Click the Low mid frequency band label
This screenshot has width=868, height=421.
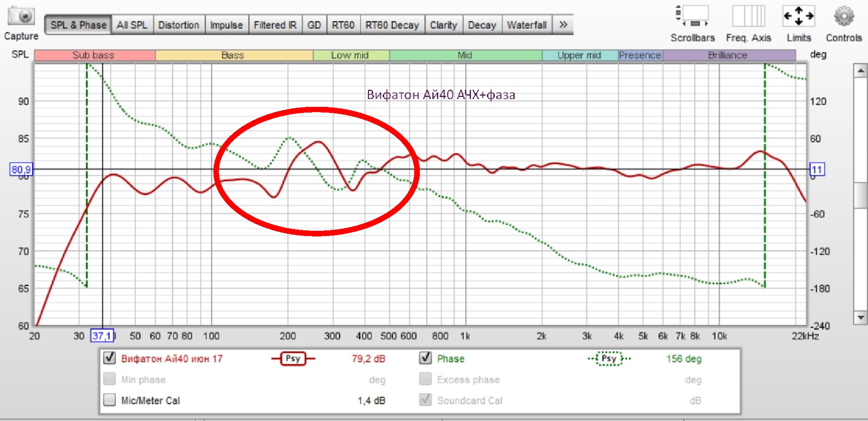tap(351, 55)
